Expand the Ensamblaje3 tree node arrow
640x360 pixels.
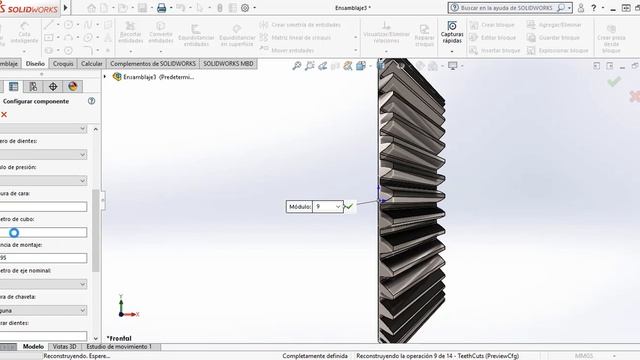pyautogui.click(x=105, y=77)
